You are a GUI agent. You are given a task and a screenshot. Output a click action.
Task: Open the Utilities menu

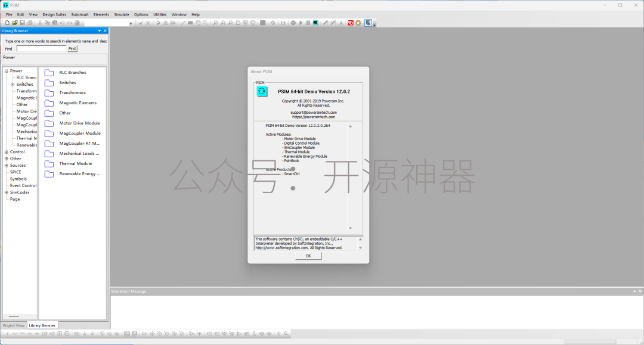(x=160, y=14)
